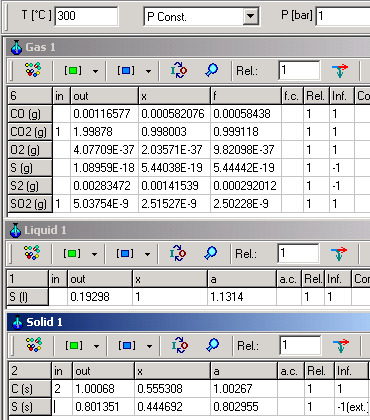The height and width of the screenshot is (420, 370).
Task: Select the Solid 1 panel title bar
Action: point(189,322)
